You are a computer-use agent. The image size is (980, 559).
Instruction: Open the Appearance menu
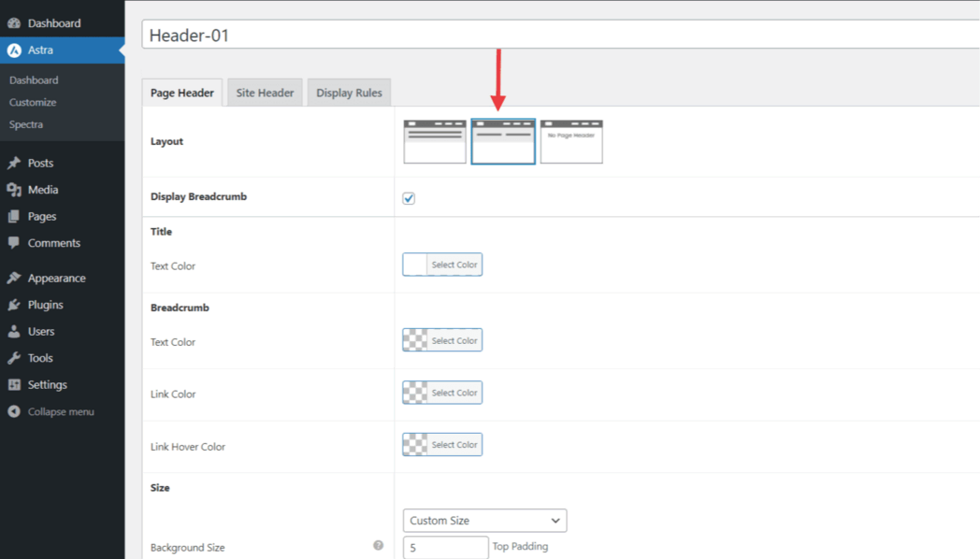(x=63, y=278)
